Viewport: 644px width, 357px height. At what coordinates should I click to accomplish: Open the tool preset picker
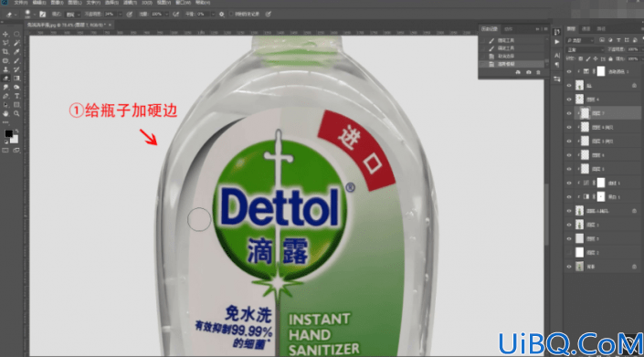tap(10, 15)
